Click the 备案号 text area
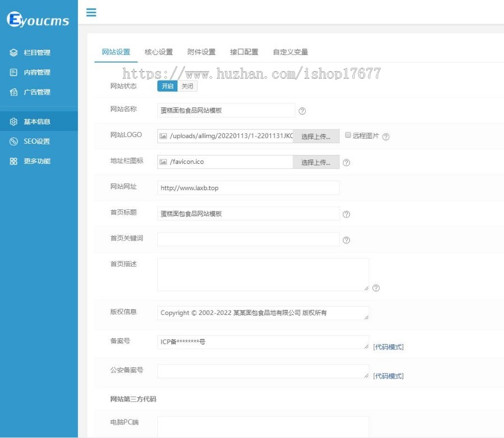504x438 pixels. point(263,342)
